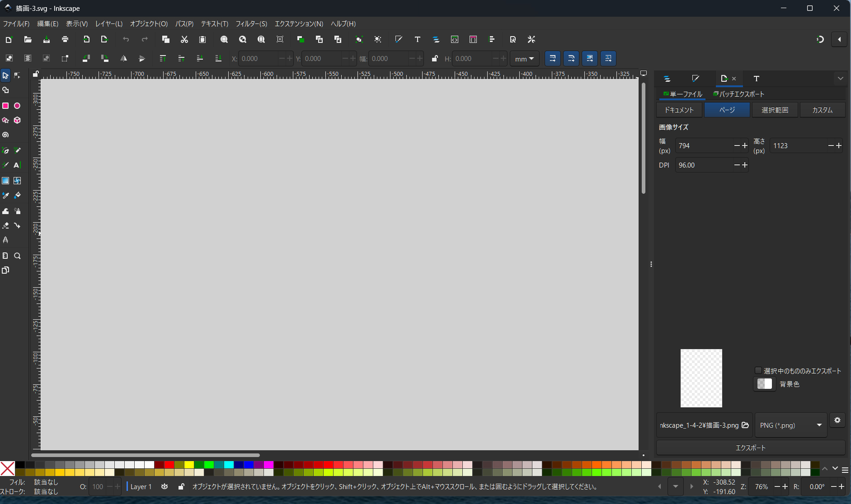Toggle the width/height lock ratio icon
The width and height of the screenshot is (851, 504).
click(434, 59)
